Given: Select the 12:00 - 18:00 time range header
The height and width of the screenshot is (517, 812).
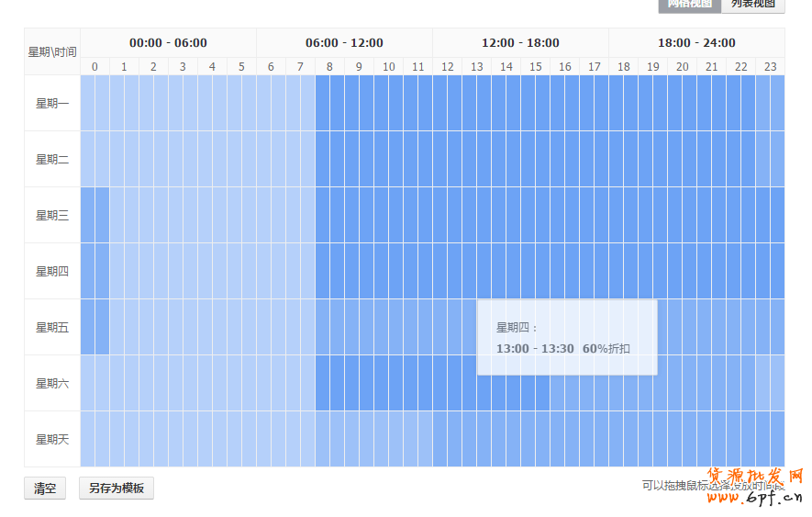Looking at the screenshot, I should click(520, 43).
